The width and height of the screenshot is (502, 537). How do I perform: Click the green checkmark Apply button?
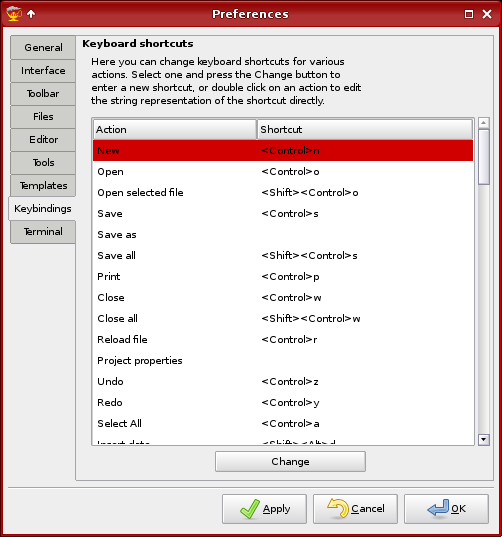point(264,509)
